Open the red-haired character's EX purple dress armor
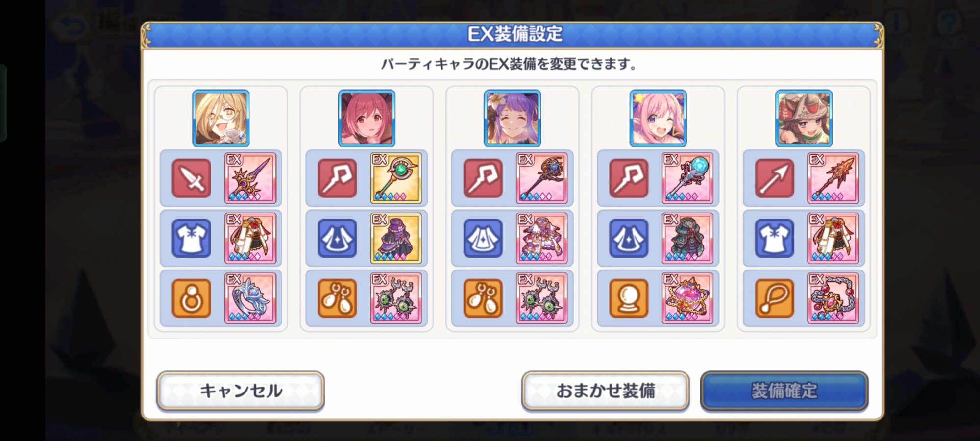This screenshot has width=980, height=441. (x=395, y=239)
